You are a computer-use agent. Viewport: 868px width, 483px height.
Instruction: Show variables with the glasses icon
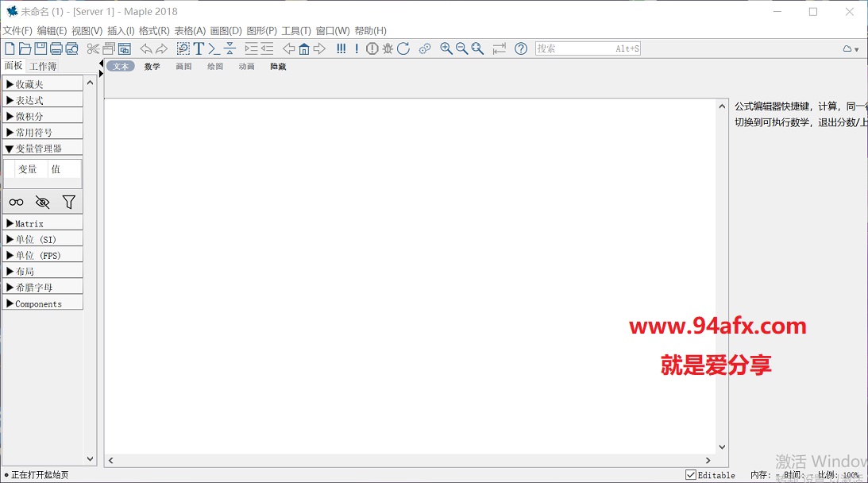coord(16,202)
